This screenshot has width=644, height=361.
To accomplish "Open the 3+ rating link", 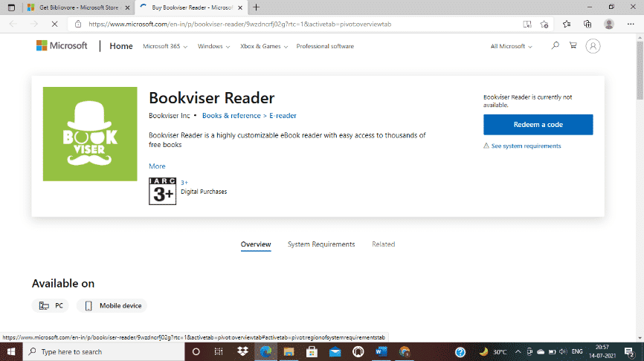I will point(184,183).
